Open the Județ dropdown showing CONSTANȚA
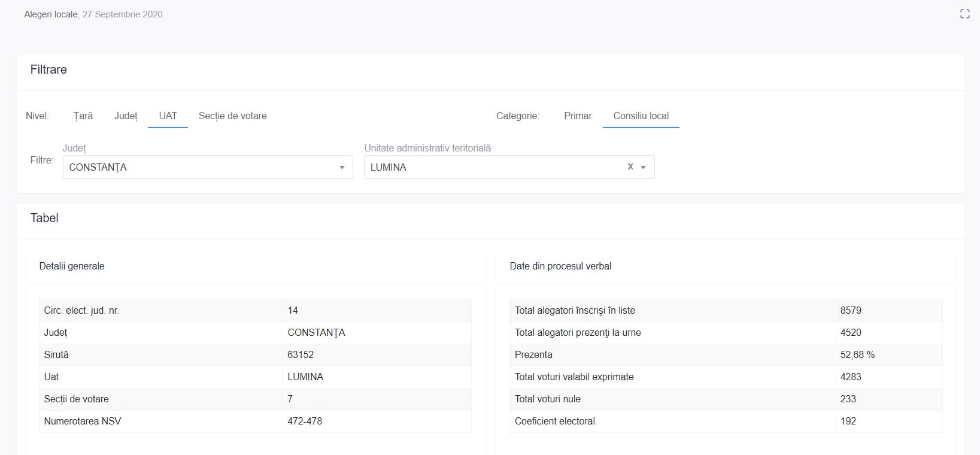The width and height of the screenshot is (980, 455). [208, 167]
